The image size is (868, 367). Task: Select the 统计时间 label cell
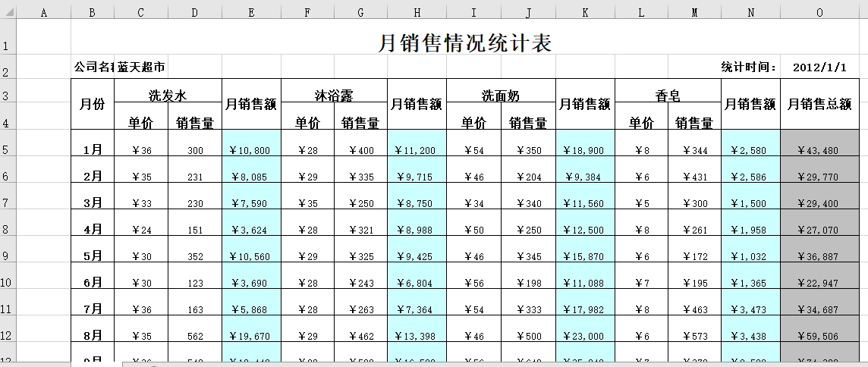(x=750, y=67)
